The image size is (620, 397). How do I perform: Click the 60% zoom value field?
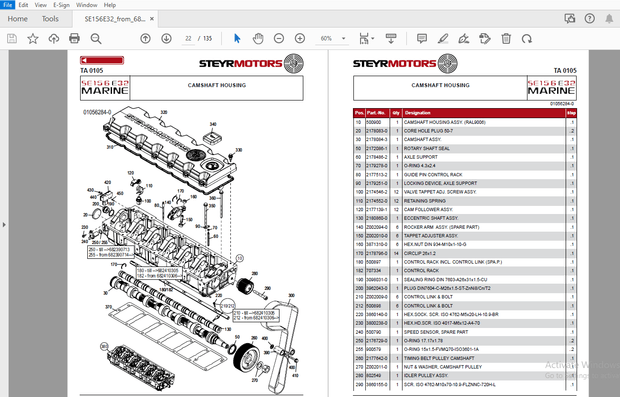[327, 38]
